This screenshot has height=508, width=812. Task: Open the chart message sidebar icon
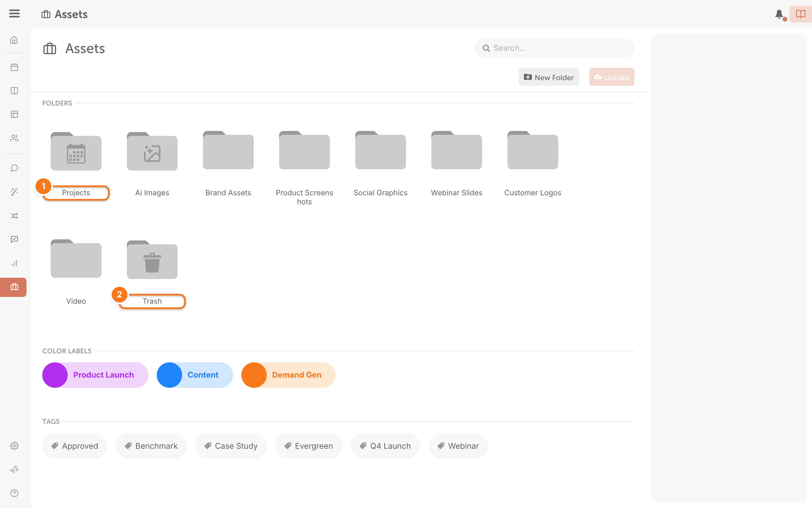click(x=14, y=239)
